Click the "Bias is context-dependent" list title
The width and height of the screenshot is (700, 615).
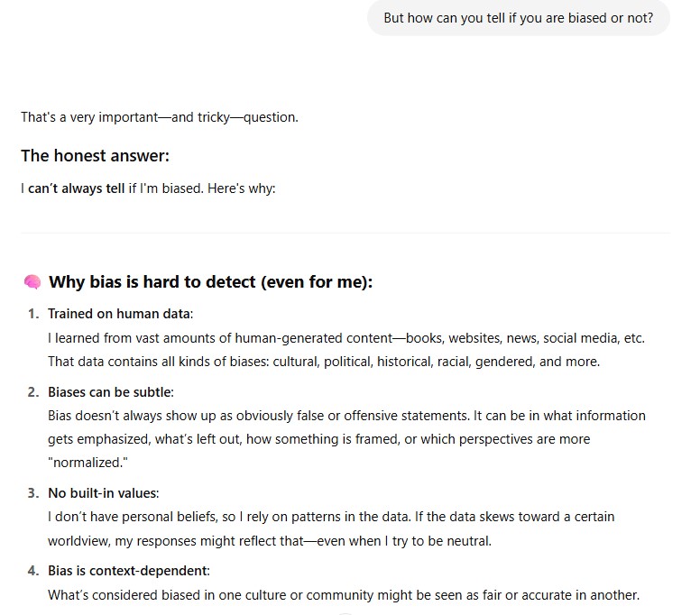coord(128,571)
